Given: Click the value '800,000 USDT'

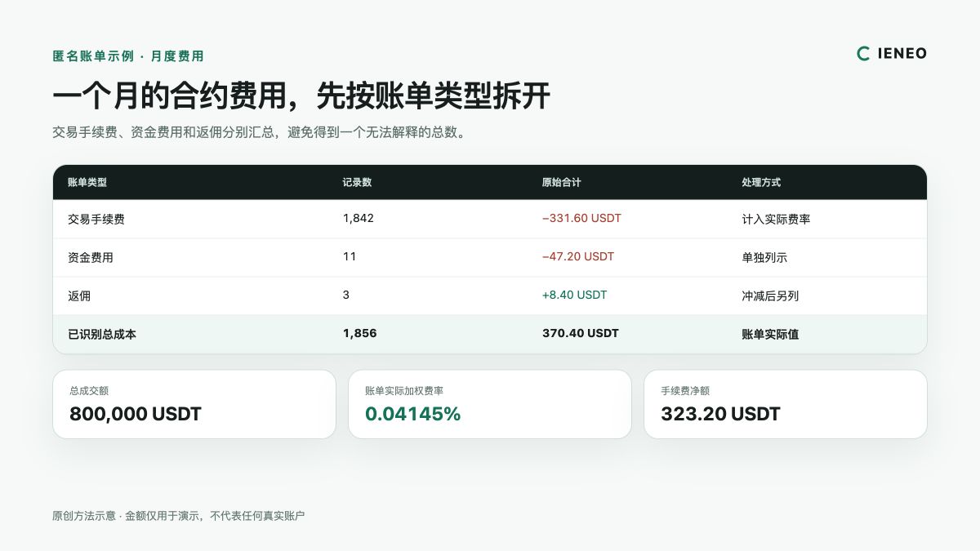Looking at the screenshot, I should click(136, 414).
